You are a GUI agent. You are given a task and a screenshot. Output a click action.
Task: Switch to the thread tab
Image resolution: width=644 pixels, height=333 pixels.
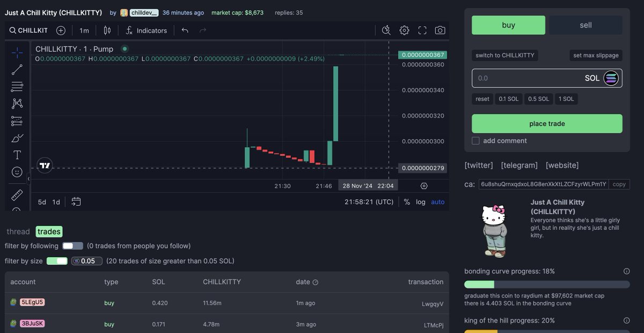coord(18,231)
